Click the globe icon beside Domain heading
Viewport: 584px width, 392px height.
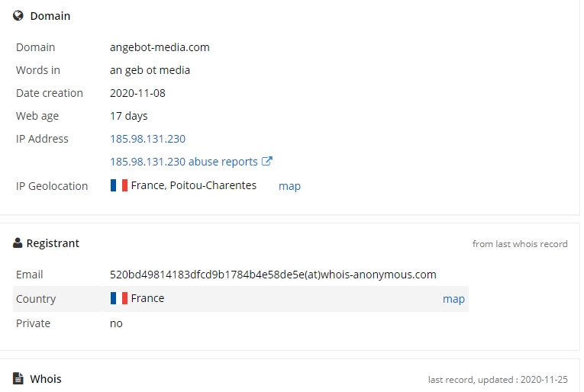click(x=18, y=15)
